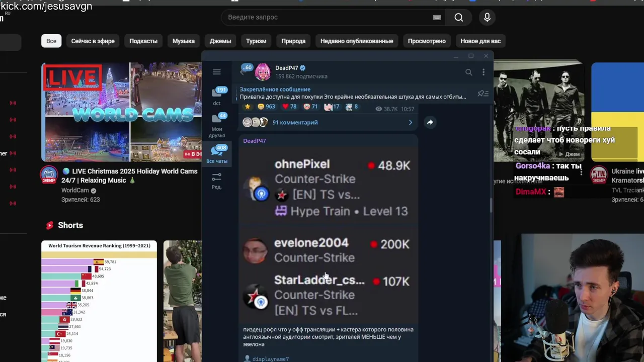Open the WorldCam channel name link
The image size is (644, 362).
pyautogui.click(x=75, y=191)
